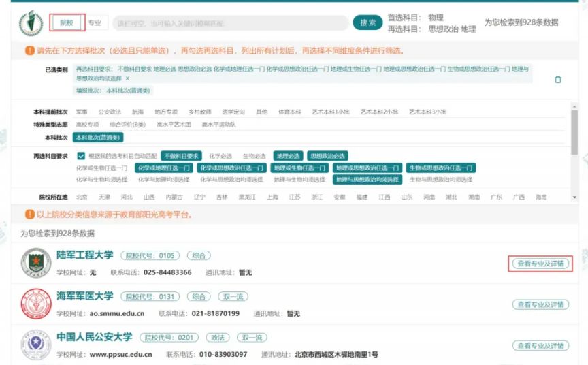Choose the 艺术本科2小批 batch
Image resolution: width=588 pixels, height=365 pixels.
pyautogui.click(x=379, y=112)
